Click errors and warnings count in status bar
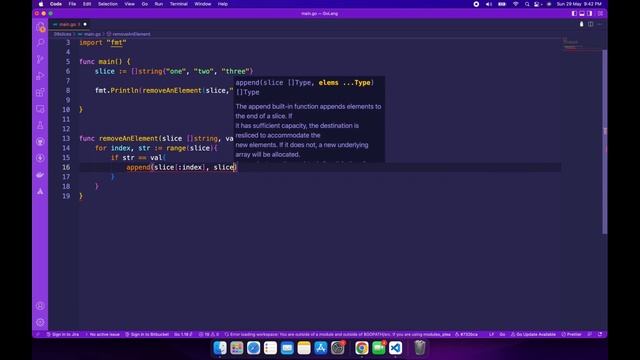 point(209,334)
